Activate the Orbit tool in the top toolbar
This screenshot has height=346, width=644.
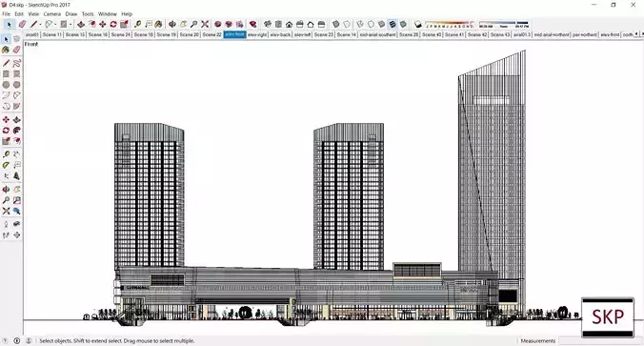(172, 24)
